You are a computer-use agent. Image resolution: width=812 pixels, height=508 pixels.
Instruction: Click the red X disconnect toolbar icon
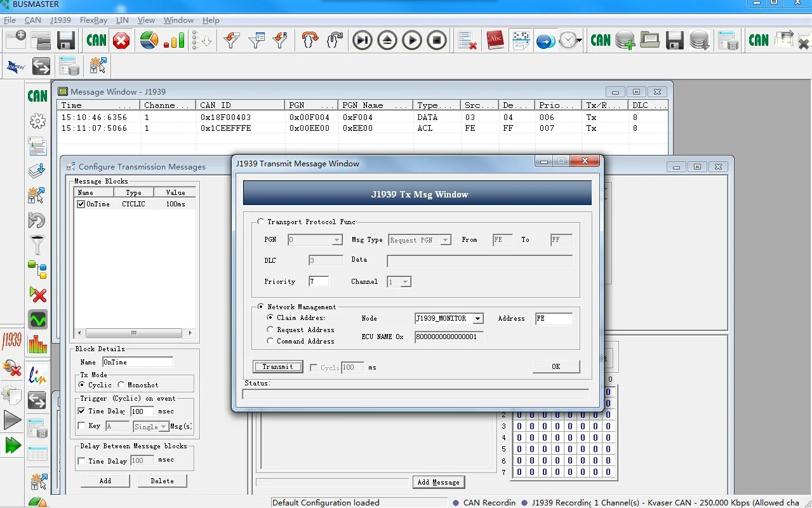pyautogui.click(x=121, y=41)
